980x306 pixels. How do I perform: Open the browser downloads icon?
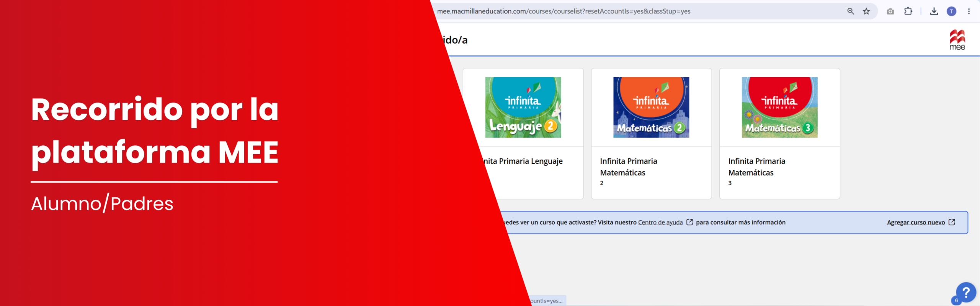(x=934, y=11)
